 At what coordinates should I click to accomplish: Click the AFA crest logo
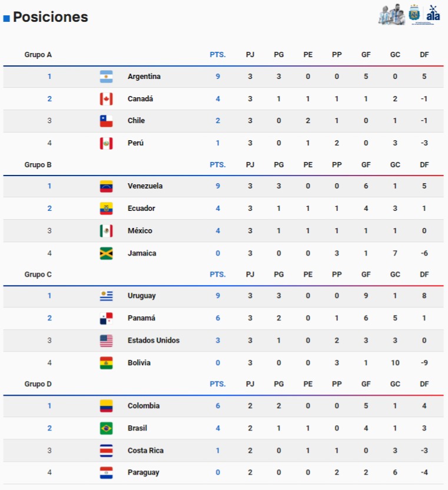click(414, 13)
